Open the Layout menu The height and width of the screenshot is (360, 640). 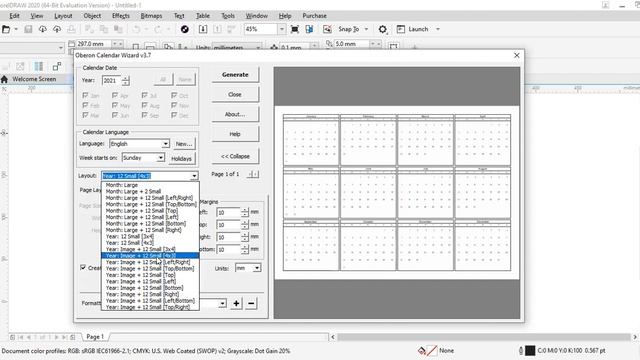63,16
